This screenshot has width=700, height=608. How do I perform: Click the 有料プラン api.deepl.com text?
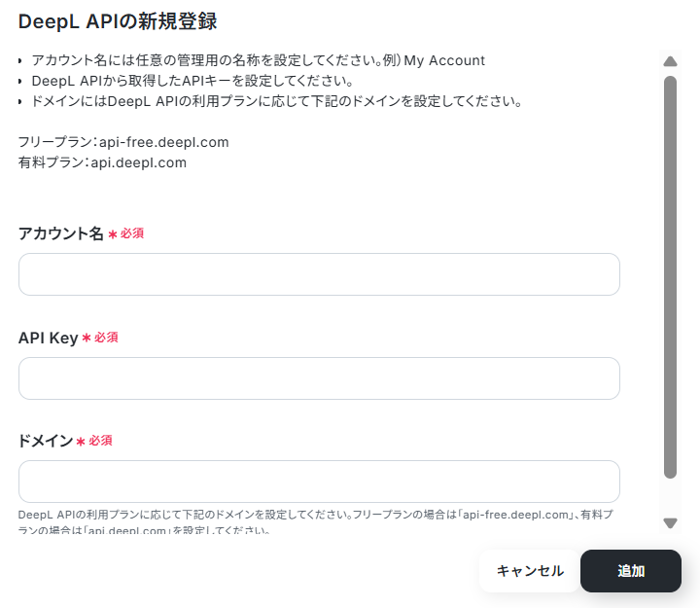click(x=102, y=162)
